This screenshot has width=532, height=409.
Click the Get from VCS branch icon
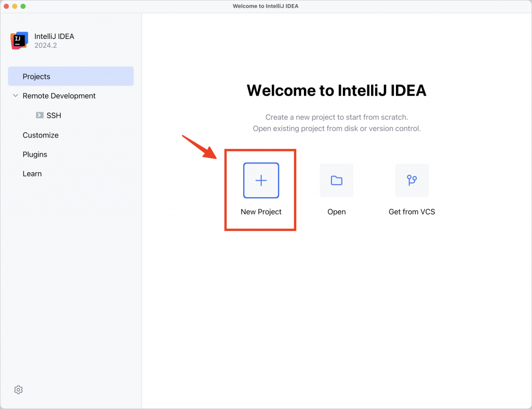[412, 180]
